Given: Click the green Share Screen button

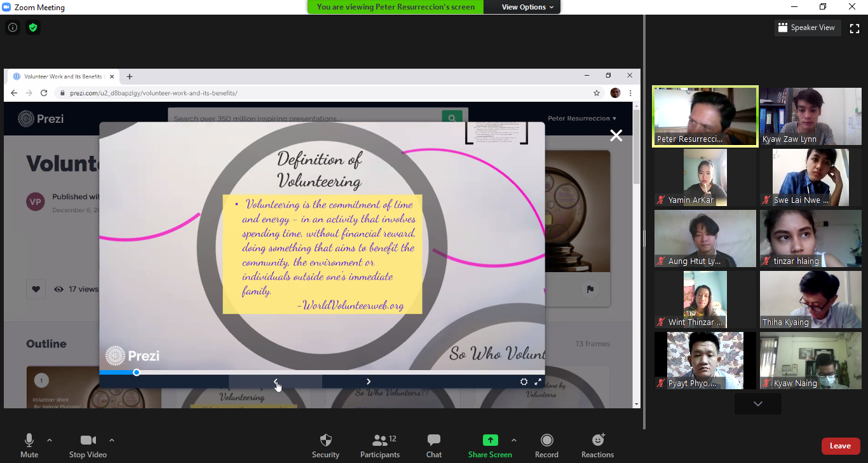Looking at the screenshot, I should pyautogui.click(x=490, y=446).
